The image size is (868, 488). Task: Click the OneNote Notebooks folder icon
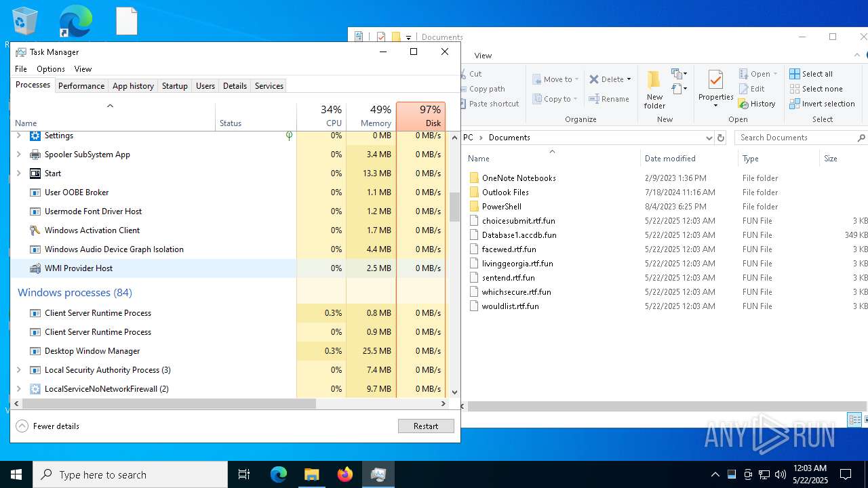pyautogui.click(x=474, y=178)
